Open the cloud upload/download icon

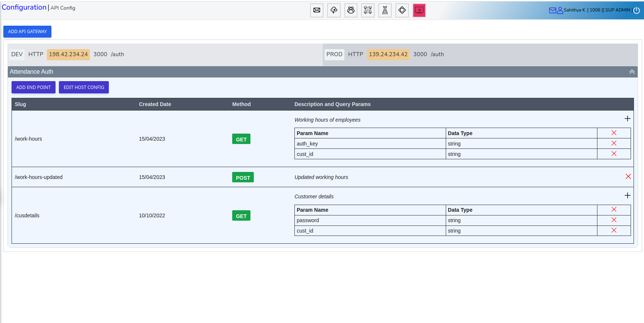pos(334,10)
